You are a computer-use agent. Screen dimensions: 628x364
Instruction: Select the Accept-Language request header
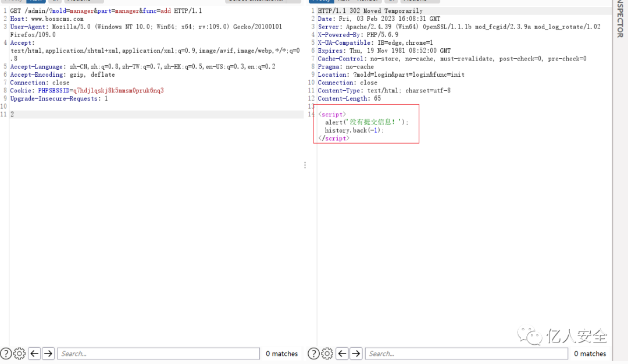click(142, 66)
